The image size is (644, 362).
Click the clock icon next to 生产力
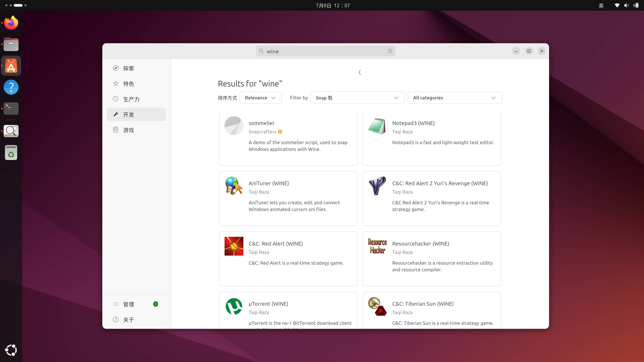[116, 99]
